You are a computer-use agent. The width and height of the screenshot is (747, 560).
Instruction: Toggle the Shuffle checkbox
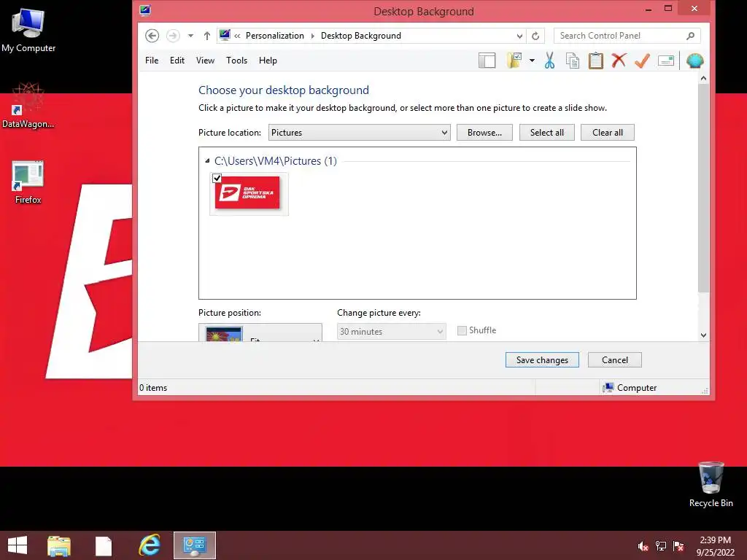tap(462, 330)
